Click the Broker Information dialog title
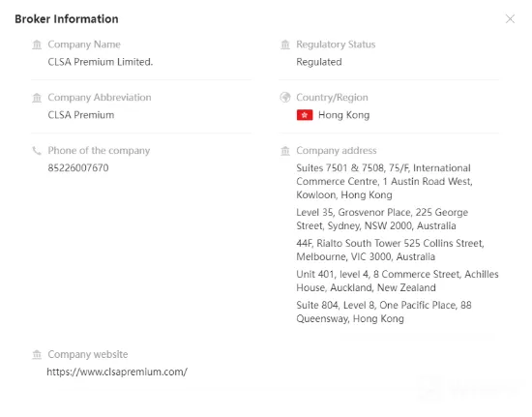The image size is (532, 417). click(x=67, y=19)
